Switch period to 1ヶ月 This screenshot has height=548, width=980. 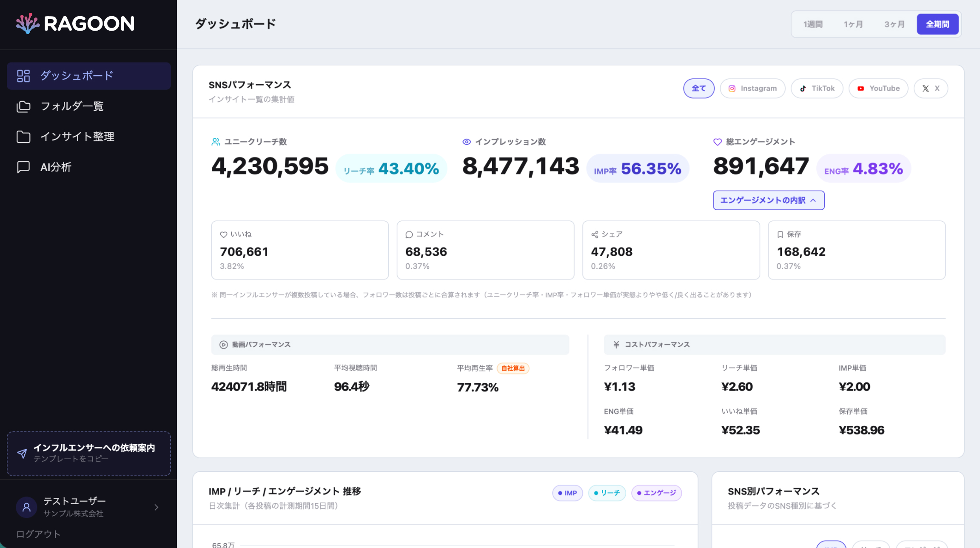(853, 24)
